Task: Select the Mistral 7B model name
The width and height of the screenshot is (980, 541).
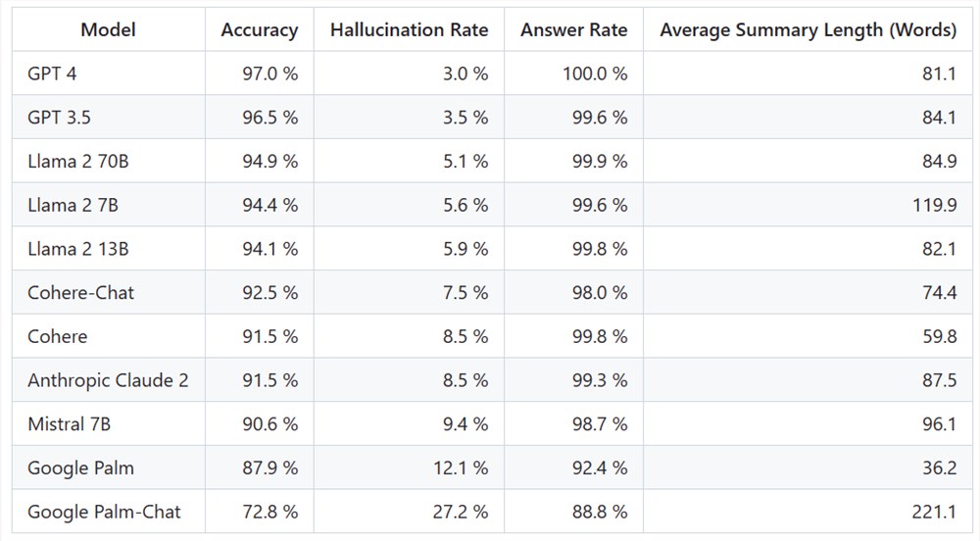Action: [x=69, y=423]
